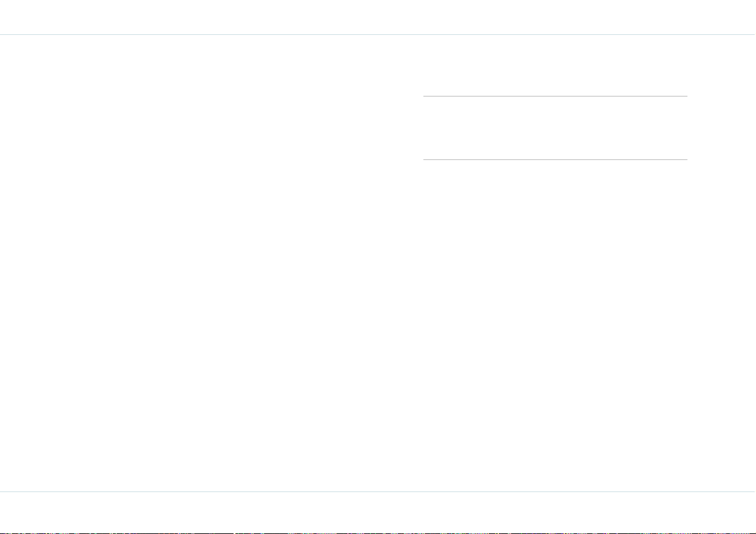Click the empty footer area below bottom divider
This screenshot has width=756, height=534.
tap(378, 512)
